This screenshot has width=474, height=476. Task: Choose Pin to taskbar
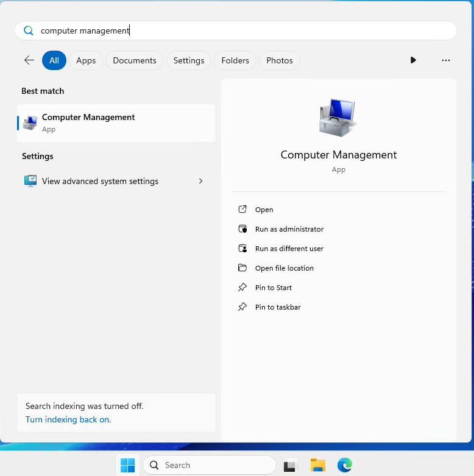tap(278, 307)
